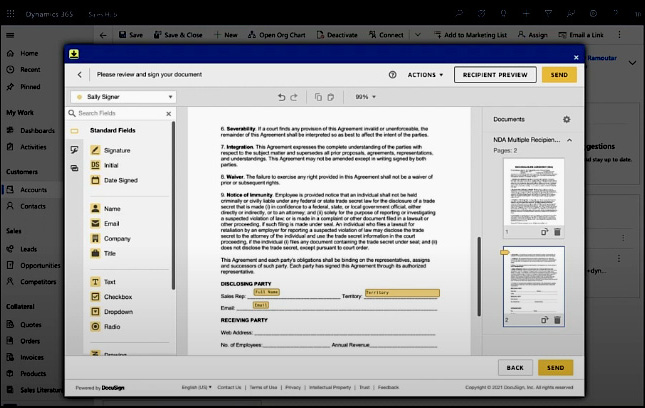Open Dashboards in Dynamics sidebar
This screenshot has height=408, width=645.
point(37,131)
